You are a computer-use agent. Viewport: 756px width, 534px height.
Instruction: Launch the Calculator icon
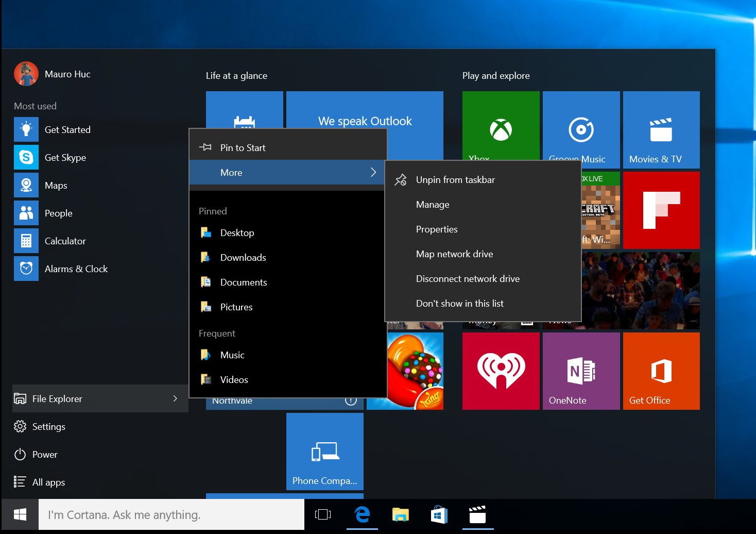tap(26, 241)
